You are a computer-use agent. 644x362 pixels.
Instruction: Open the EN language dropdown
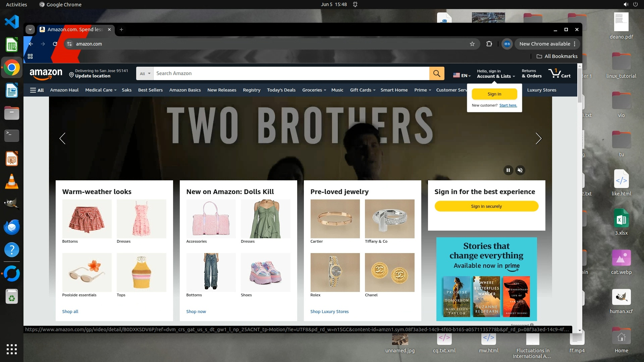coord(462,75)
